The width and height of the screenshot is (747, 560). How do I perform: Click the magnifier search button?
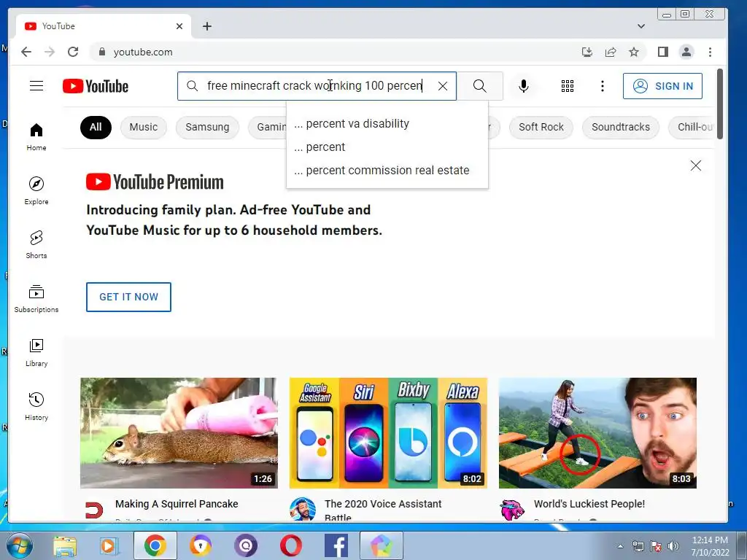coord(480,86)
